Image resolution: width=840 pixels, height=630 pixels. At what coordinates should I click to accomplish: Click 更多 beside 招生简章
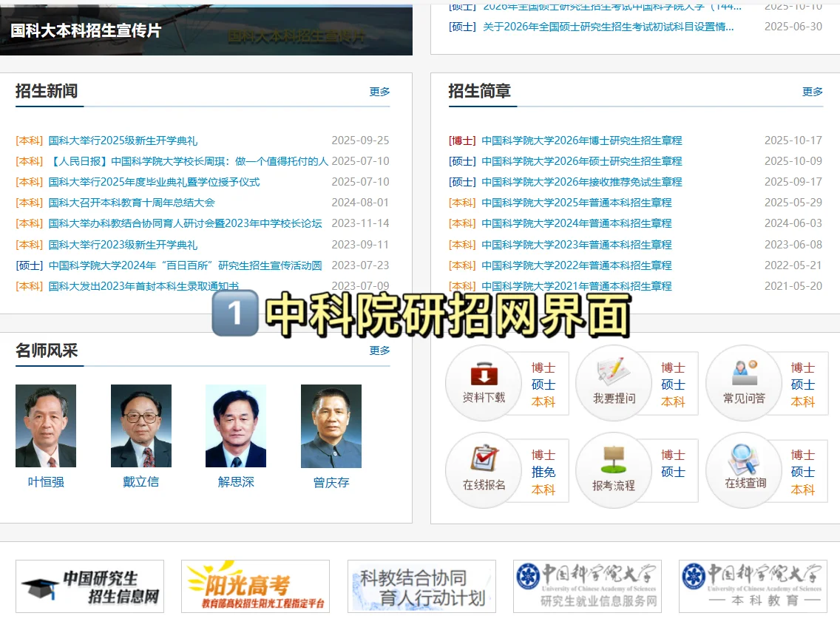[813, 92]
